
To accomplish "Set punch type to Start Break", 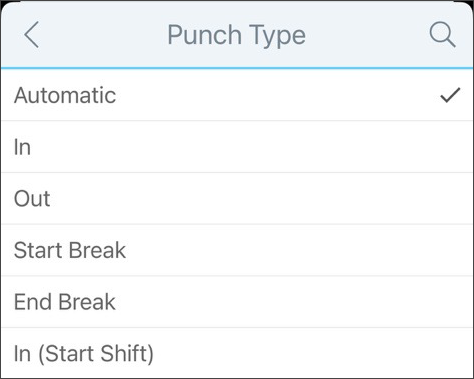I will coord(237,250).
